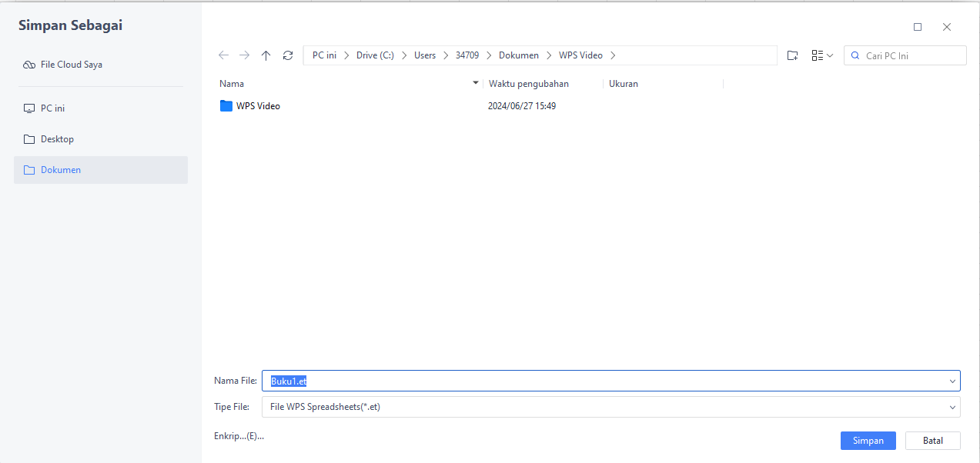
Task: Open the Tipe File dropdown
Action: (x=611, y=407)
